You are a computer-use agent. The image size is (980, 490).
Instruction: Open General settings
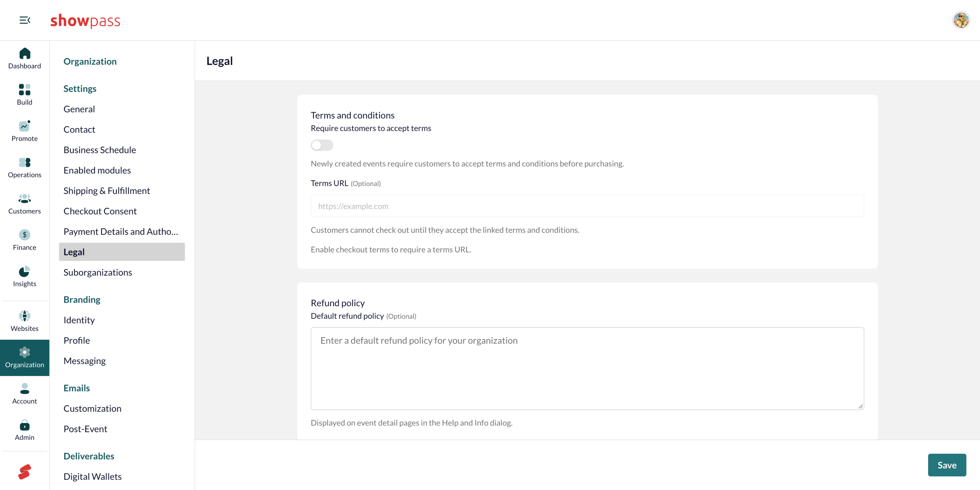coord(79,109)
